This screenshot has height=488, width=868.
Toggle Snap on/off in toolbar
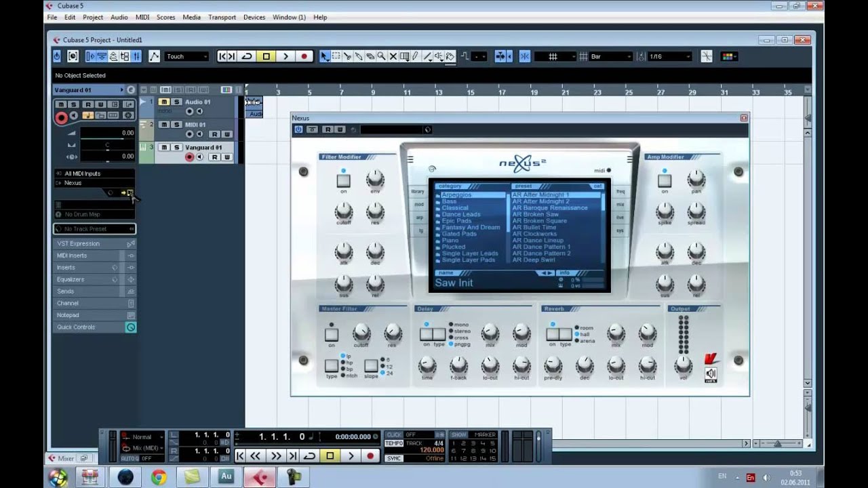point(525,56)
